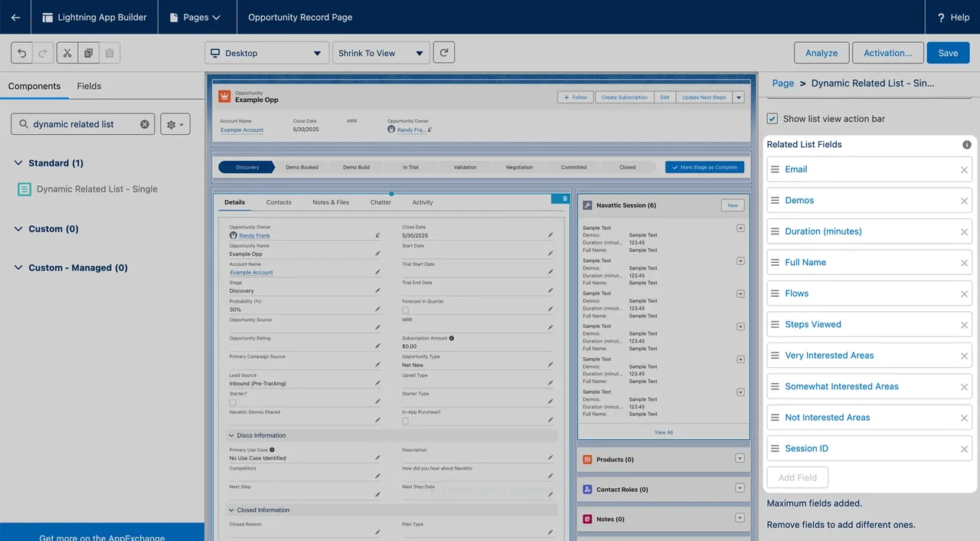The image size is (980, 541).
Task: Click the Page breadcrumb link
Action: click(x=782, y=83)
